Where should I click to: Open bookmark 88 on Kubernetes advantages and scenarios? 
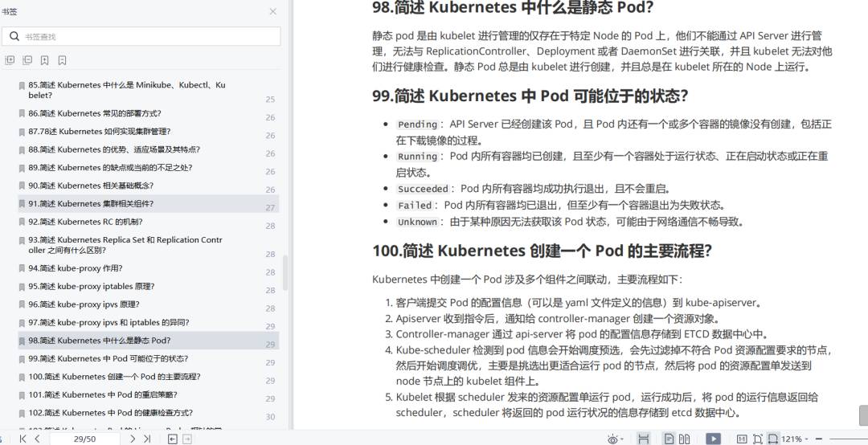[149, 149]
